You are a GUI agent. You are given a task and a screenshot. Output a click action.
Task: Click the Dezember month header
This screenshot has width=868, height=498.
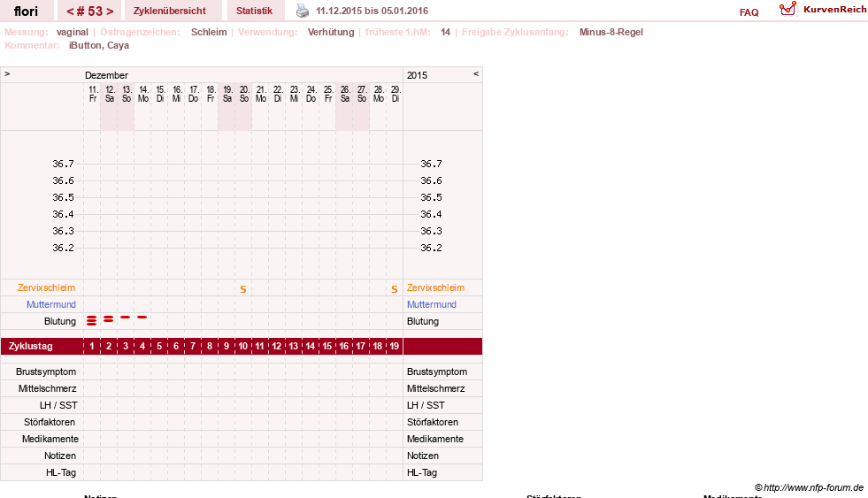coord(106,75)
